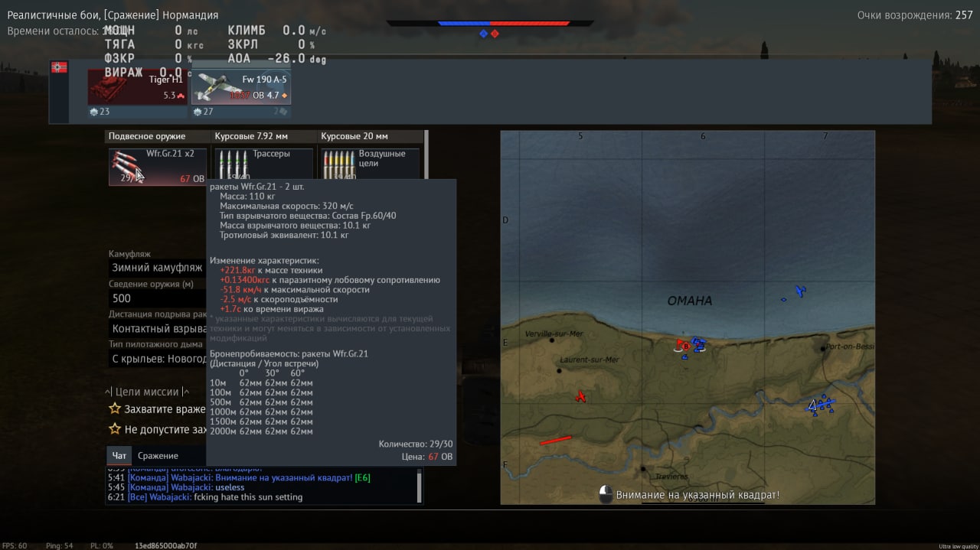Click the star icon beside Не допустите objective
Viewport: 980px width, 550px height.
point(115,429)
